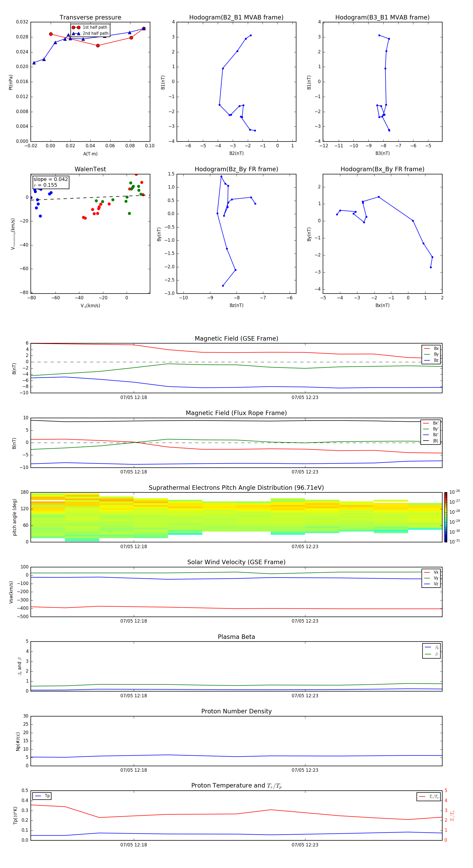Click the Tp legend entry
Viewport: 473px width, 868px height.
click(x=42, y=796)
